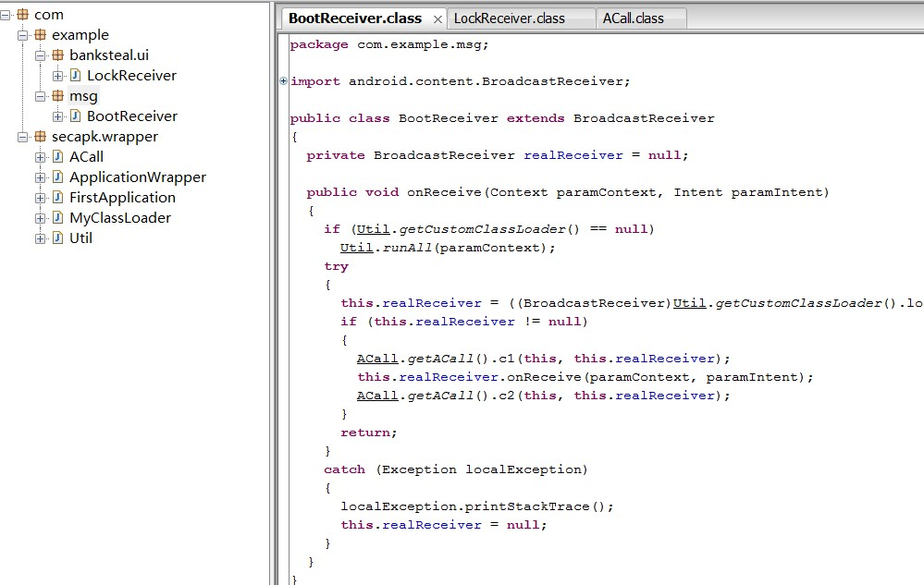Viewport: 924px width, 585px height.
Task: Click the banksteal.ui package icon
Action: pos(57,55)
